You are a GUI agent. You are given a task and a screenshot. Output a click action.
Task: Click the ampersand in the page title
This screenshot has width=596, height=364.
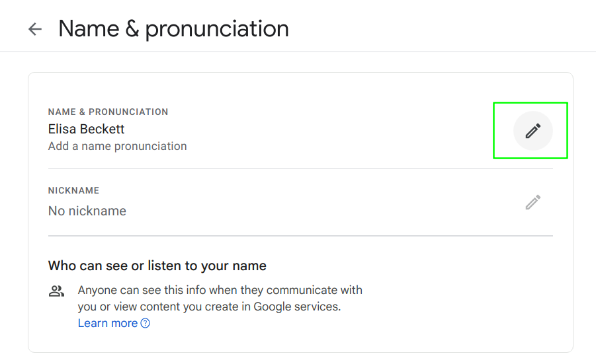point(132,29)
